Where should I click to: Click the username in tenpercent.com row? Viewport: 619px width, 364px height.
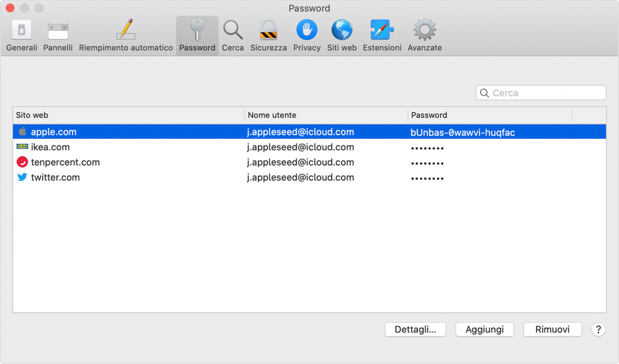click(x=300, y=162)
